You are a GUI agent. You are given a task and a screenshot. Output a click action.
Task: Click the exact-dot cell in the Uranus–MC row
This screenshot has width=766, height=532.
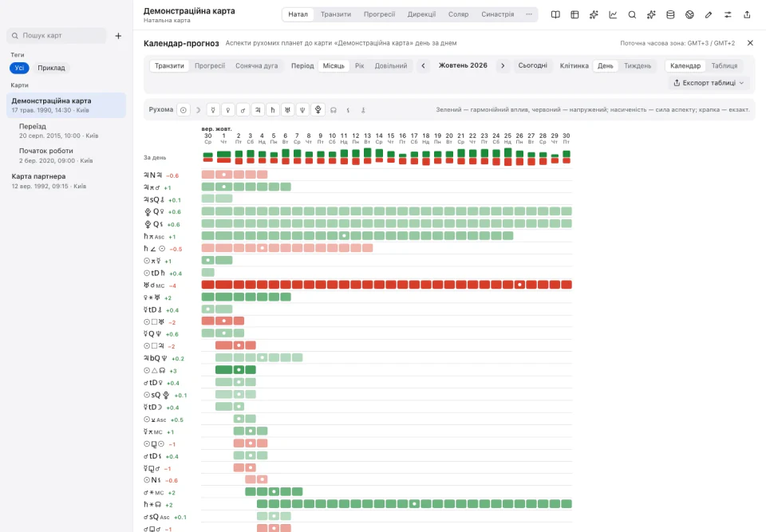pos(519,285)
